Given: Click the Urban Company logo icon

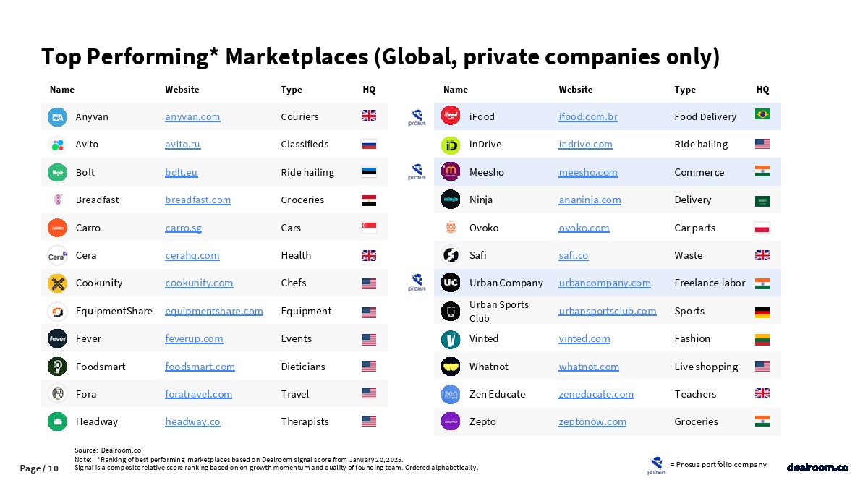Looking at the screenshot, I should click(x=451, y=283).
